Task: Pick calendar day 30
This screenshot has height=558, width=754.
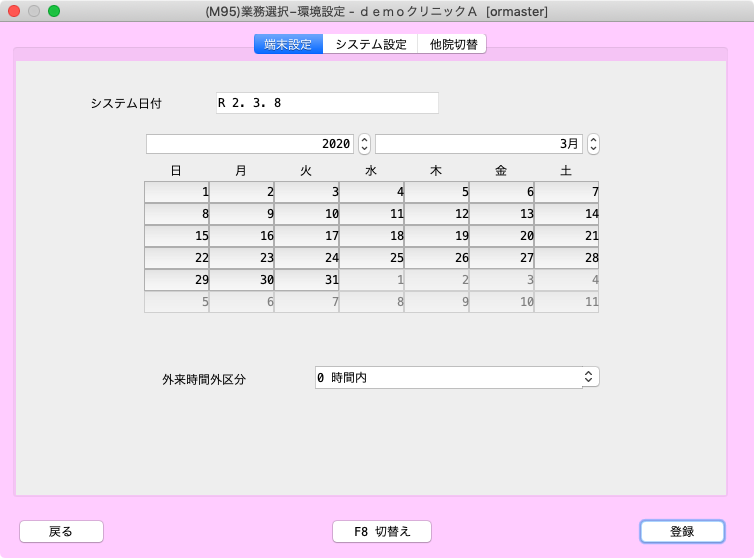Action: (242, 280)
